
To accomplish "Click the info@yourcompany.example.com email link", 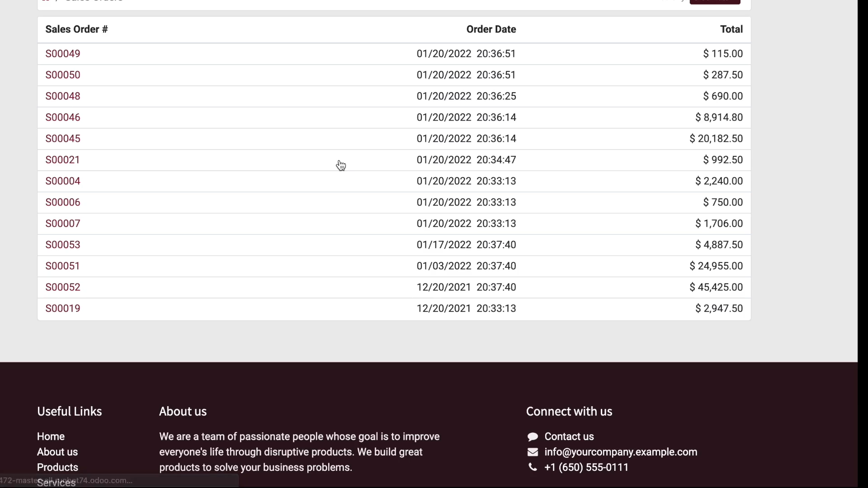I will pyautogui.click(x=621, y=452).
